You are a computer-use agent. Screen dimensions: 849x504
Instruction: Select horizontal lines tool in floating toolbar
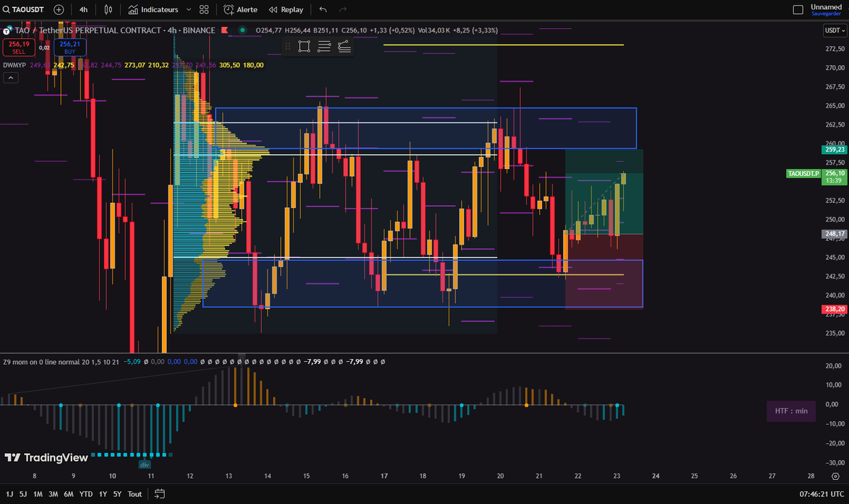tap(325, 47)
